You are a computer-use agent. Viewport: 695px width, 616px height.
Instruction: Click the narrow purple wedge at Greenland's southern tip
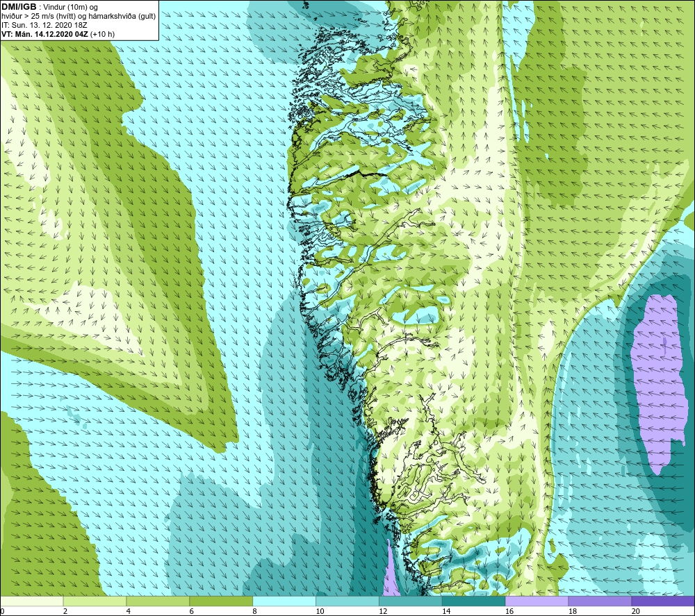391,572
